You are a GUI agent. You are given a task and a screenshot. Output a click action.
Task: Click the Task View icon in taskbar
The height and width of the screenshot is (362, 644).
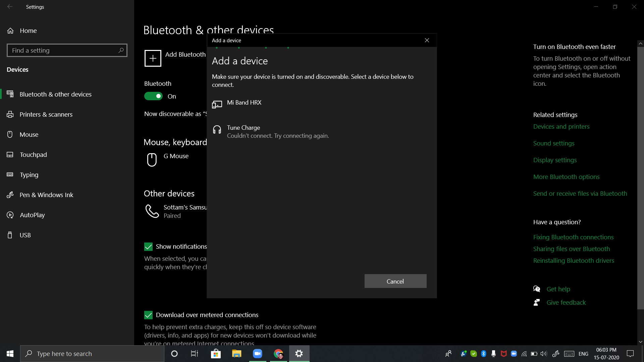click(195, 353)
